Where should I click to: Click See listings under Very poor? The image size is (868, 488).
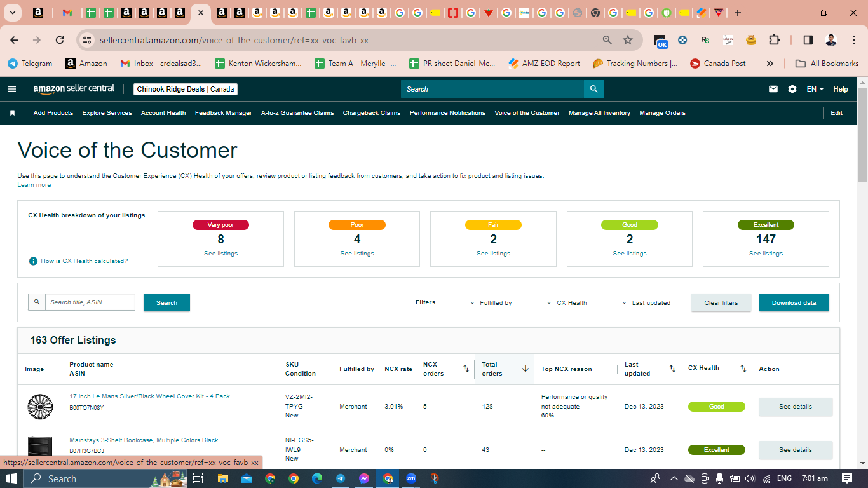[220, 254]
